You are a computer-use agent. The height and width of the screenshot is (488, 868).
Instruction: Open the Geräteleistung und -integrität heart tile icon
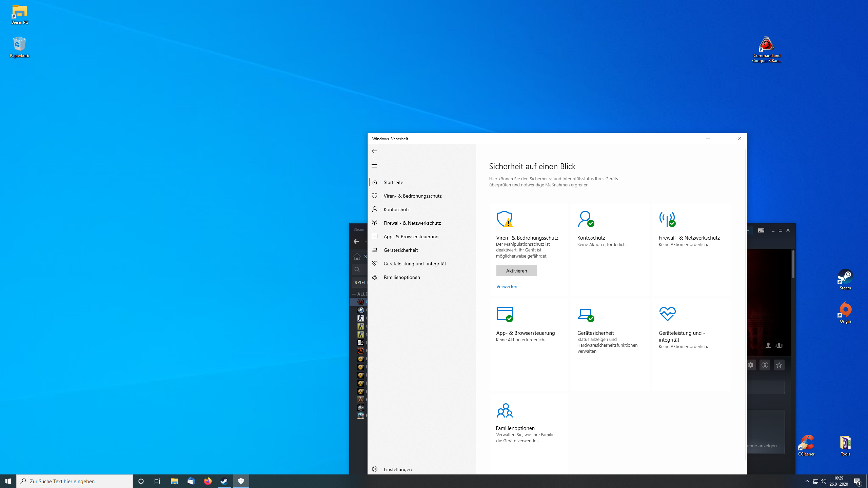click(667, 314)
